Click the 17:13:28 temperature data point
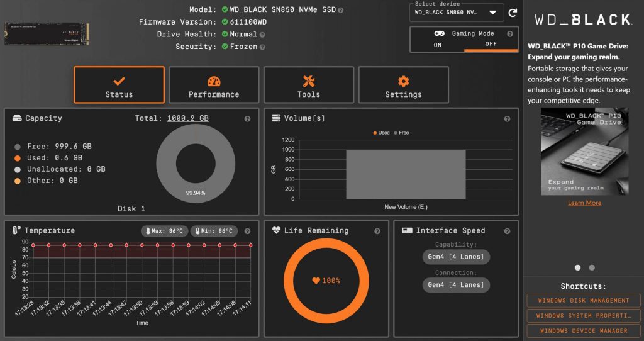 [x=33, y=245]
